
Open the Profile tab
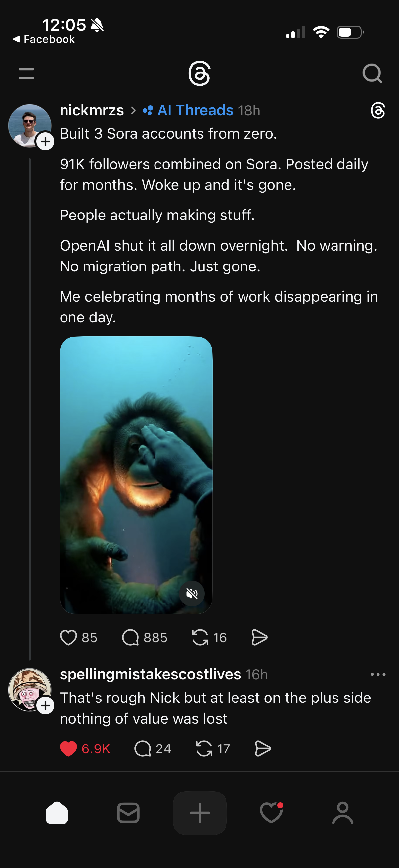pyautogui.click(x=343, y=813)
